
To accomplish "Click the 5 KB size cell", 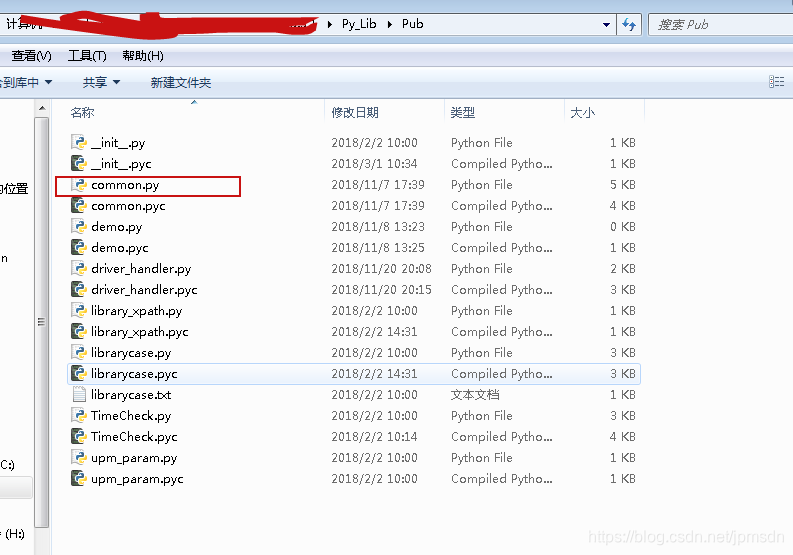I will coord(623,185).
